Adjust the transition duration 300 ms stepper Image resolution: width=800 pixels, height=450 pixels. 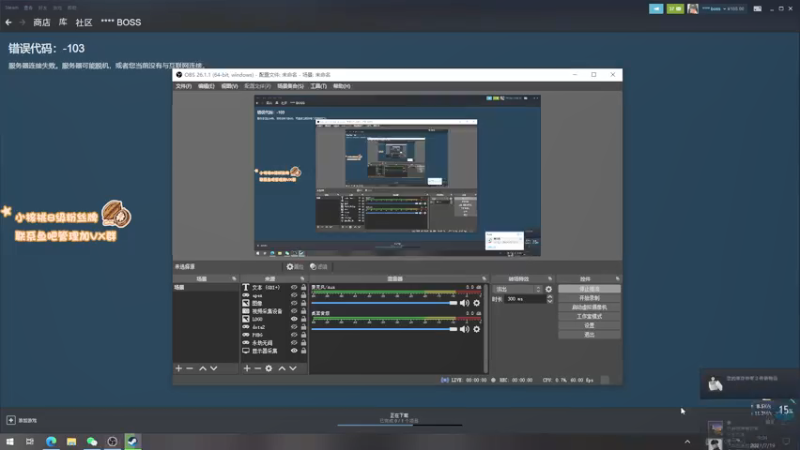tap(548, 299)
